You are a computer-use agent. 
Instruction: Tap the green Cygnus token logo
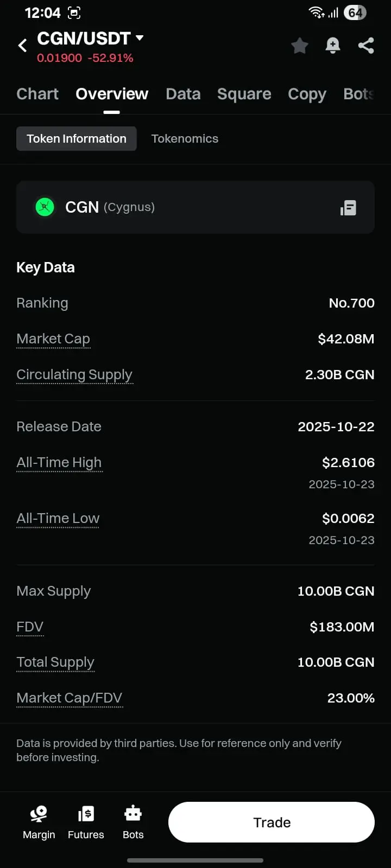click(x=45, y=207)
